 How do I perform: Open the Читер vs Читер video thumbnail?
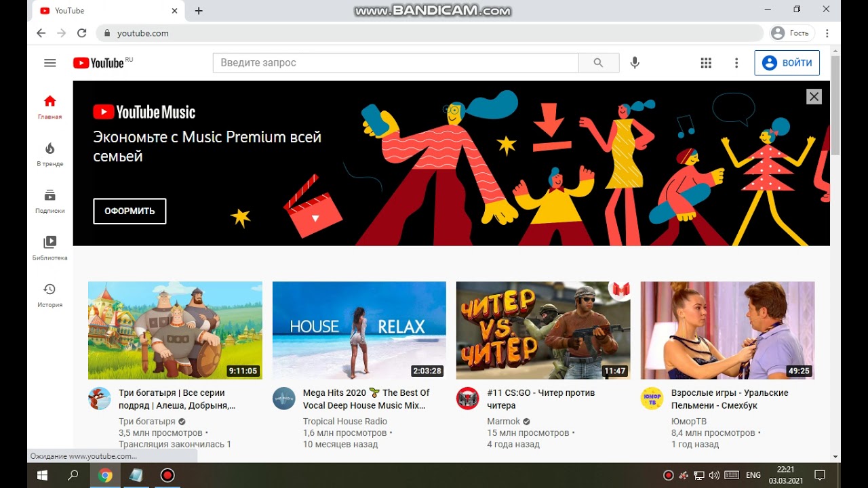[x=543, y=330]
